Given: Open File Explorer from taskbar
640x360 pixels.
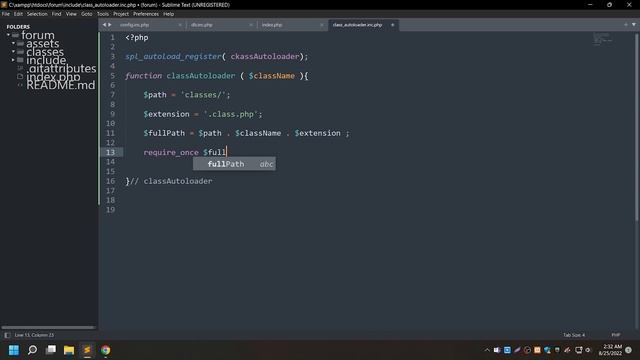Looking at the screenshot, I should (x=69, y=350).
